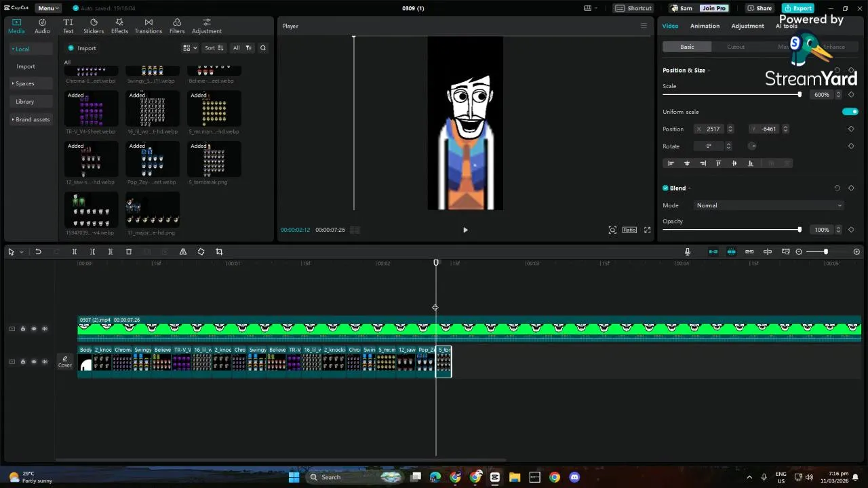Switch to the Stickers tab

pos(94,26)
